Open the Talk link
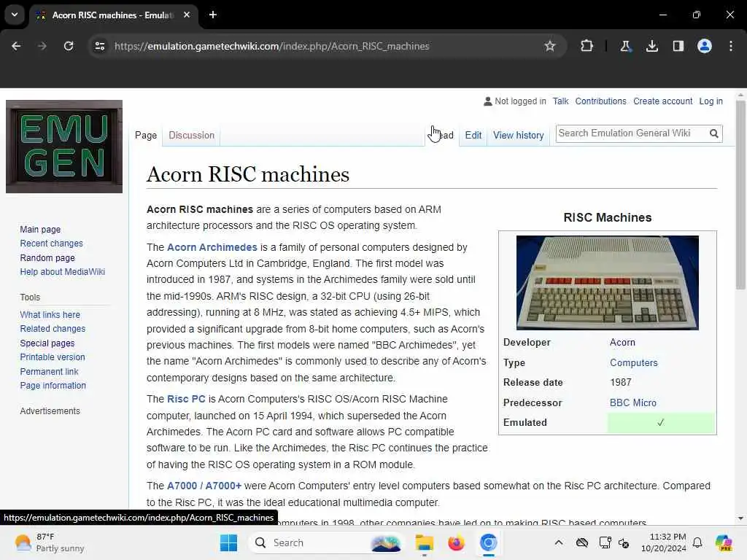The height and width of the screenshot is (560, 747). [x=561, y=101]
